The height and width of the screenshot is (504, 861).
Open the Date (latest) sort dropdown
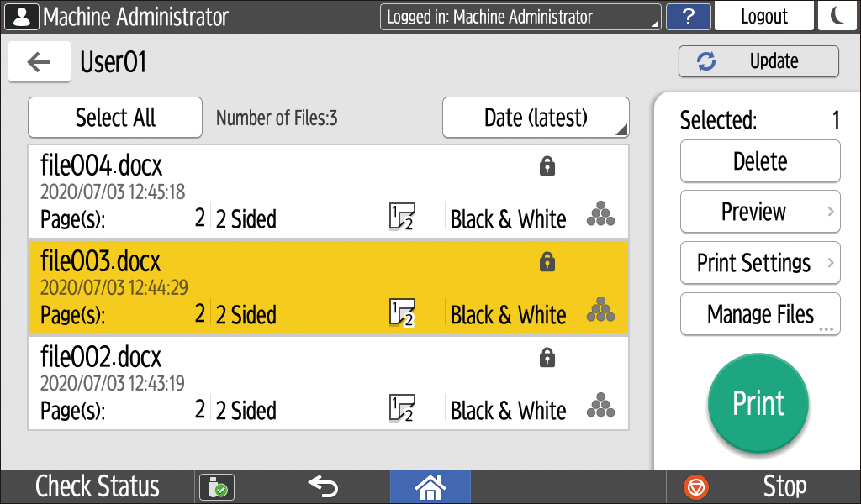[536, 118]
